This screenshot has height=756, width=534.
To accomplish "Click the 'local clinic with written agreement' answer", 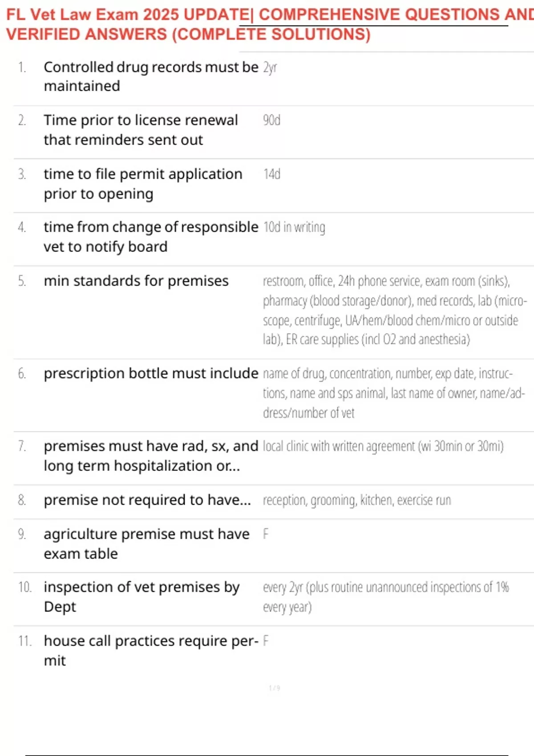I will pyautogui.click(x=383, y=446).
